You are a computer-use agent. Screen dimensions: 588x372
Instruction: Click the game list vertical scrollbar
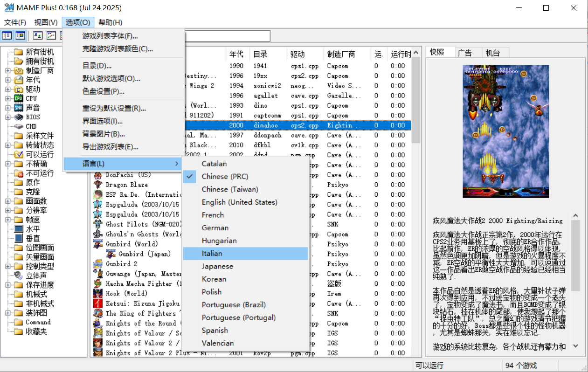point(416,203)
